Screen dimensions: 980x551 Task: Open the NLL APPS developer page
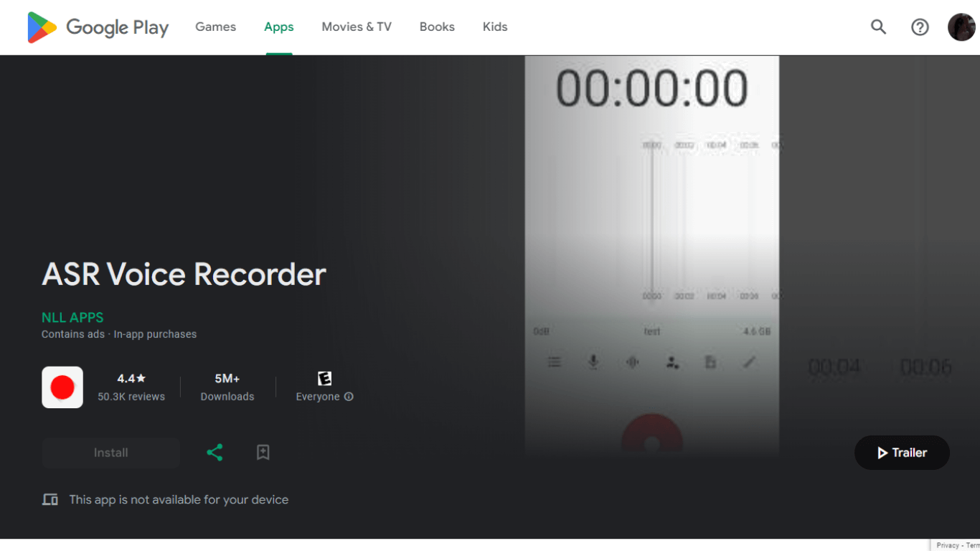tap(72, 317)
